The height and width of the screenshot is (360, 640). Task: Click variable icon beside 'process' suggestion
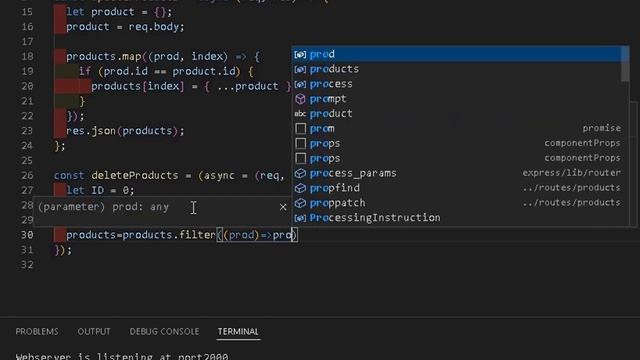[x=300, y=84]
